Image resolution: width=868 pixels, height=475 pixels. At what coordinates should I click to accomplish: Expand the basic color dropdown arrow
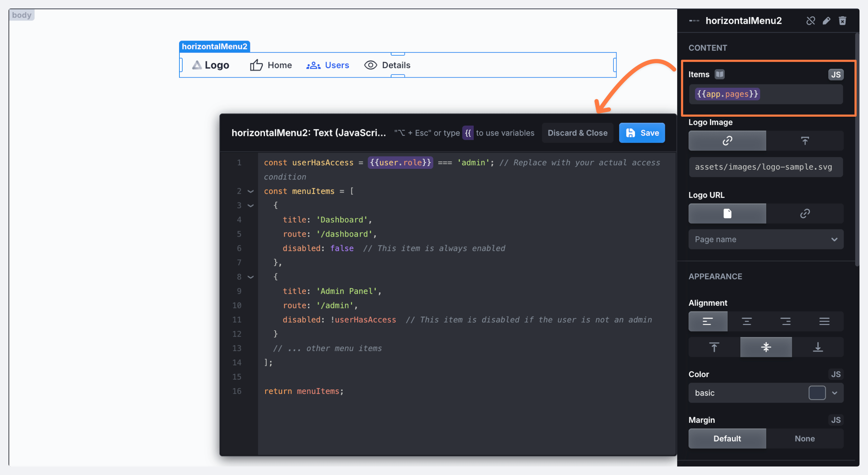coord(835,393)
